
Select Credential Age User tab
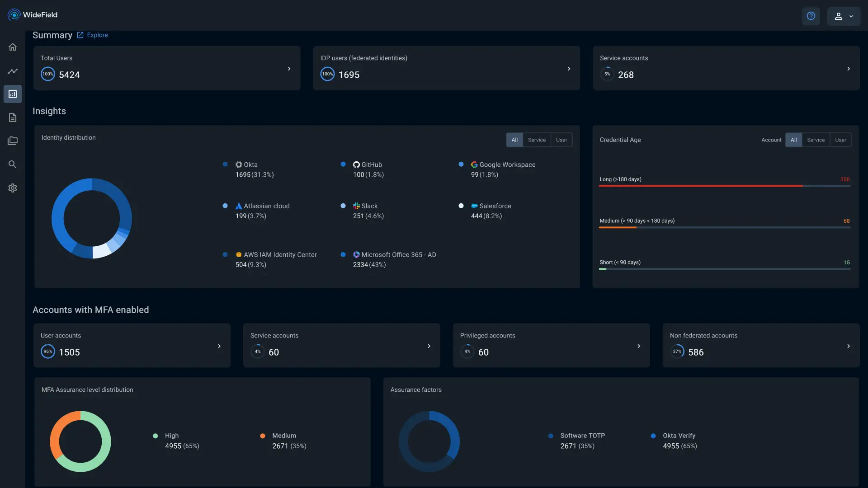[x=840, y=140]
